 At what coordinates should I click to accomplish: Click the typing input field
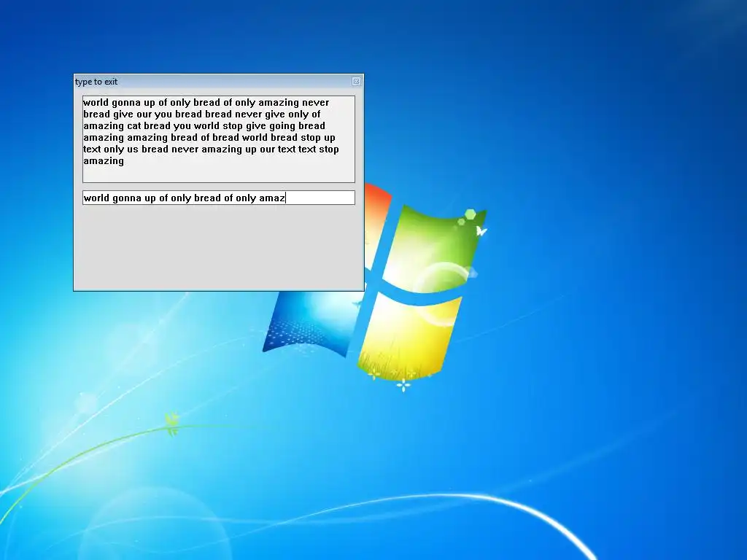pos(219,198)
